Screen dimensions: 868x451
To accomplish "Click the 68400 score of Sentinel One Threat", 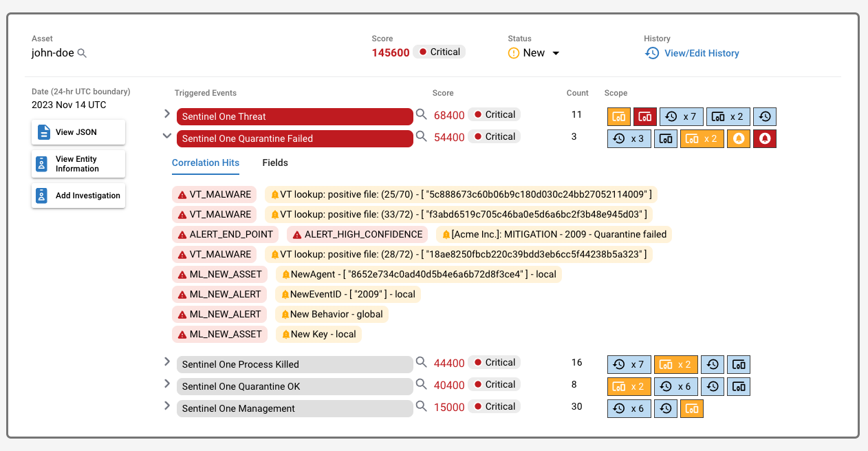I will click(x=449, y=115).
